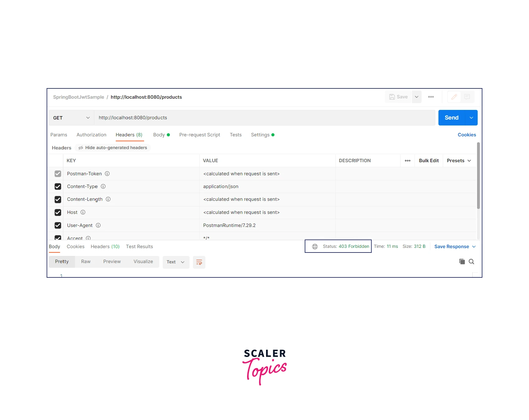Switch to the Authorization tab
Screen dimensions: 529x420
tap(91, 135)
